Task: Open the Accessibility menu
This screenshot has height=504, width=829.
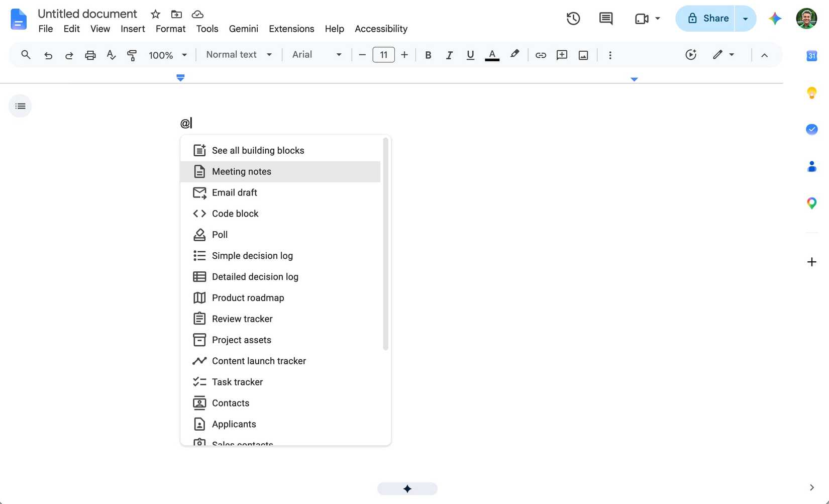Action: tap(381, 29)
